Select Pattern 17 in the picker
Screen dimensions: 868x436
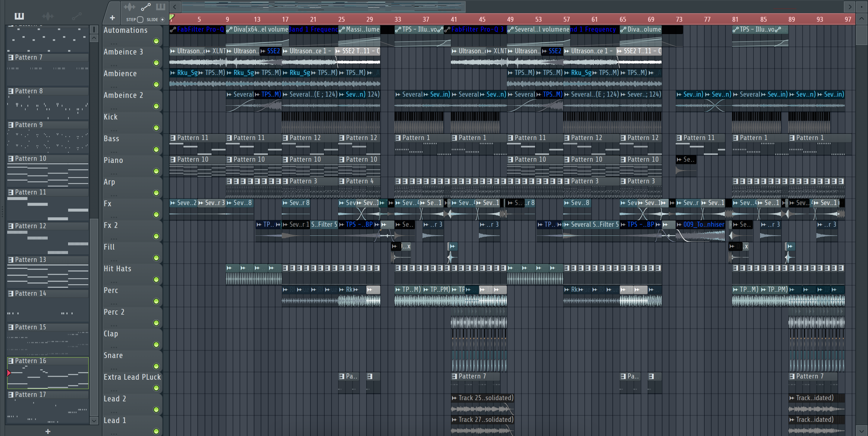tap(48, 406)
